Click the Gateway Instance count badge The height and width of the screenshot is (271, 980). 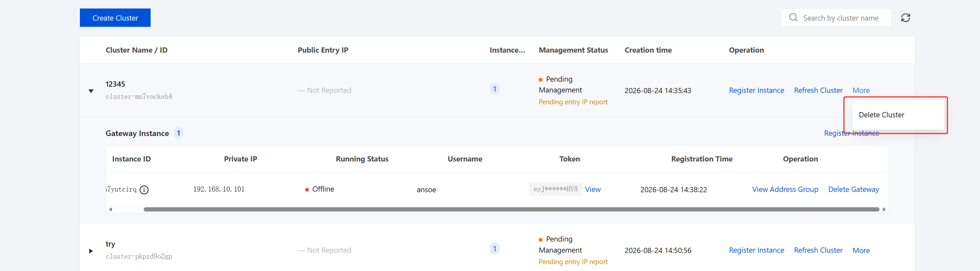(x=178, y=133)
